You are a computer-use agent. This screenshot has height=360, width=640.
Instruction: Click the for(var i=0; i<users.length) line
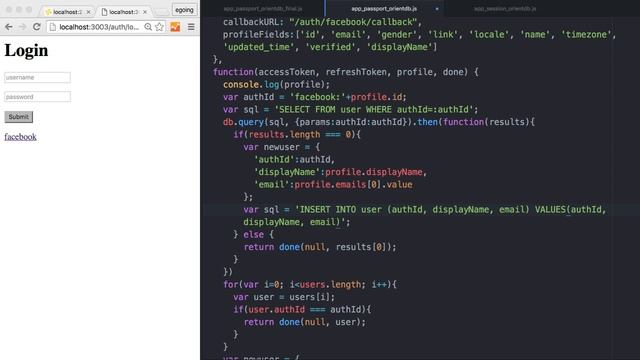pyautogui.click(x=309, y=284)
